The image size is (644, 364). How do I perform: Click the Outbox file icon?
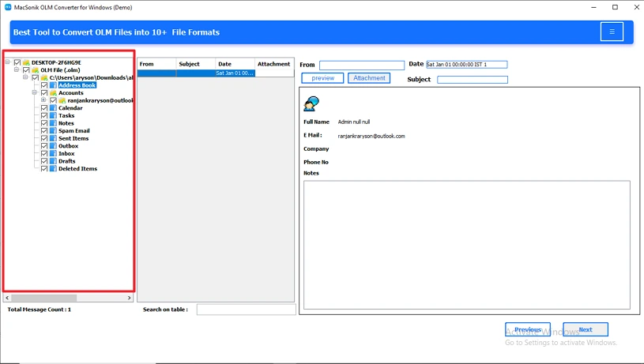tap(53, 146)
